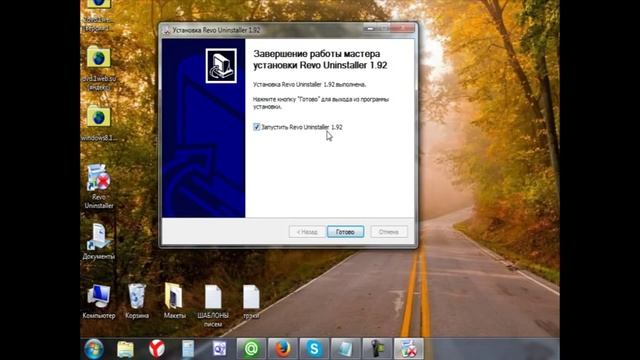Click the installer logo image in the wizard
This screenshot has height=360, width=640.
(221, 66)
